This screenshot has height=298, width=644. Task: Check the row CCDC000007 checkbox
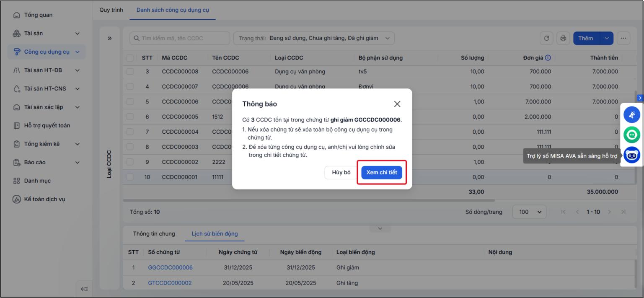click(x=130, y=87)
